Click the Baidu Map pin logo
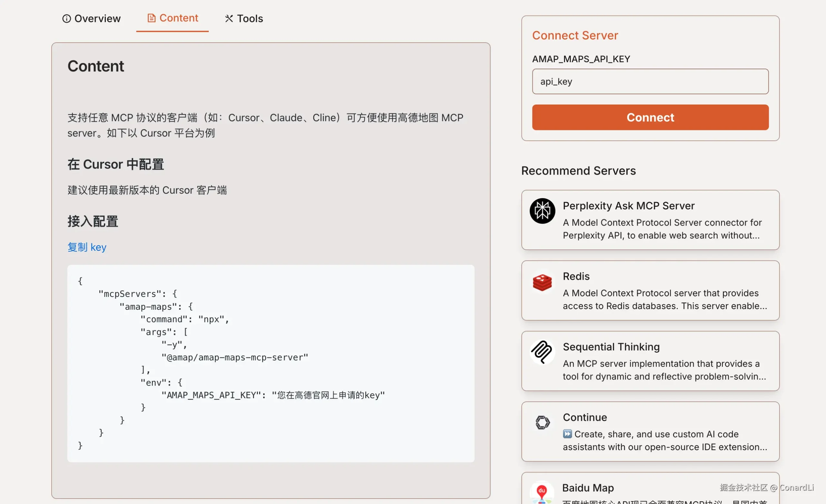 pos(541,494)
